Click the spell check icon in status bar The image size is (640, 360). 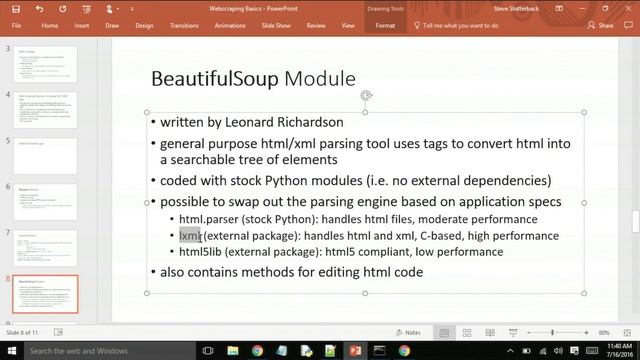[58, 332]
